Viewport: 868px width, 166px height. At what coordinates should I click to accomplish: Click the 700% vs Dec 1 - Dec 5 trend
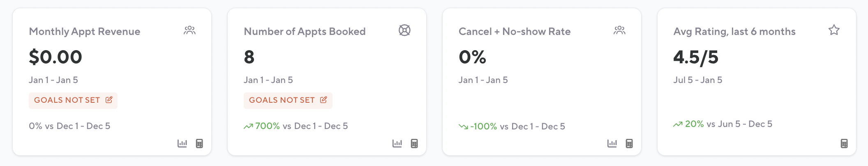pyautogui.click(x=295, y=126)
